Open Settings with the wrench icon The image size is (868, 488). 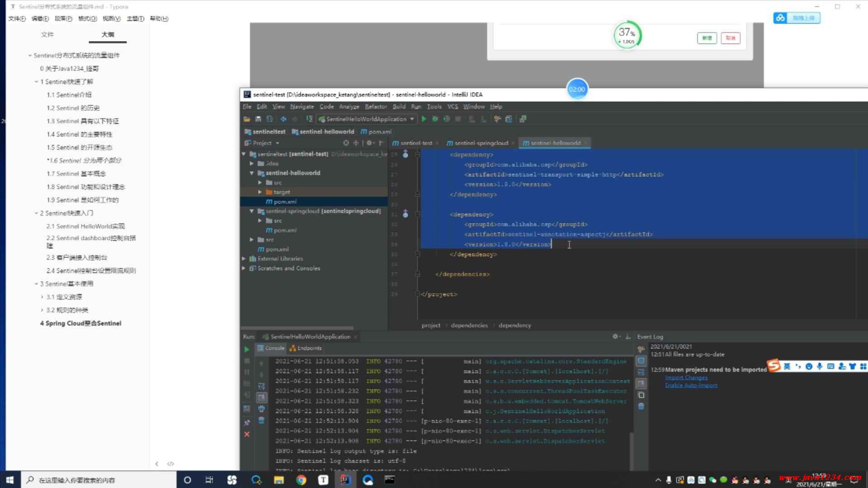(497, 119)
